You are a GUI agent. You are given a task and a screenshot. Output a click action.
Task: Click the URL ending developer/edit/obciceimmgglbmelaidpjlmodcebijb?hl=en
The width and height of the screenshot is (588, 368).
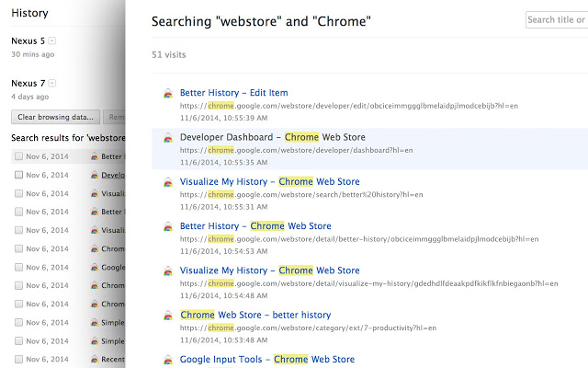[349, 106]
